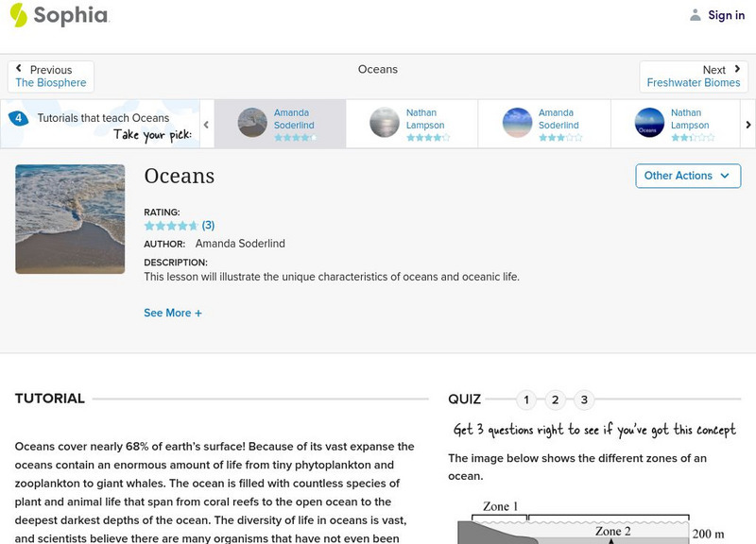
Task: Open the Other Actions dropdown
Action: click(687, 176)
